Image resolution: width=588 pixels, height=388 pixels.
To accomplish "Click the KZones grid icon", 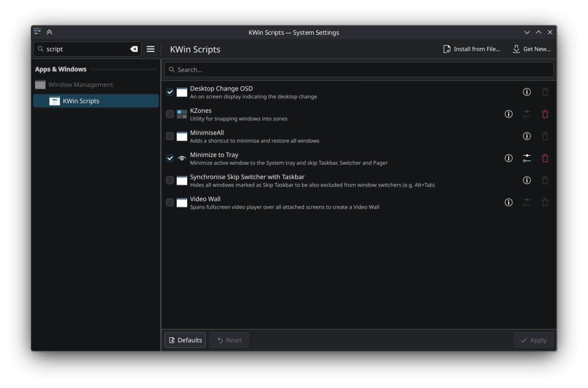I will [x=182, y=114].
